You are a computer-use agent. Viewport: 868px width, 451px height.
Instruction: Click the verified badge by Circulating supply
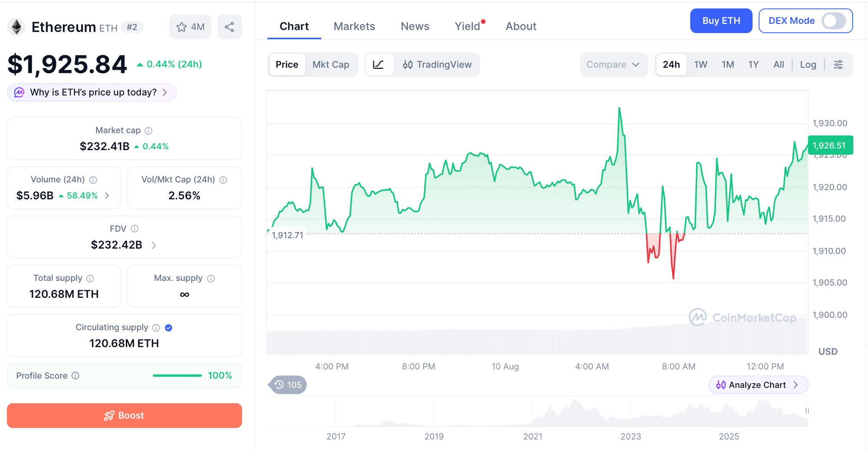tap(169, 328)
